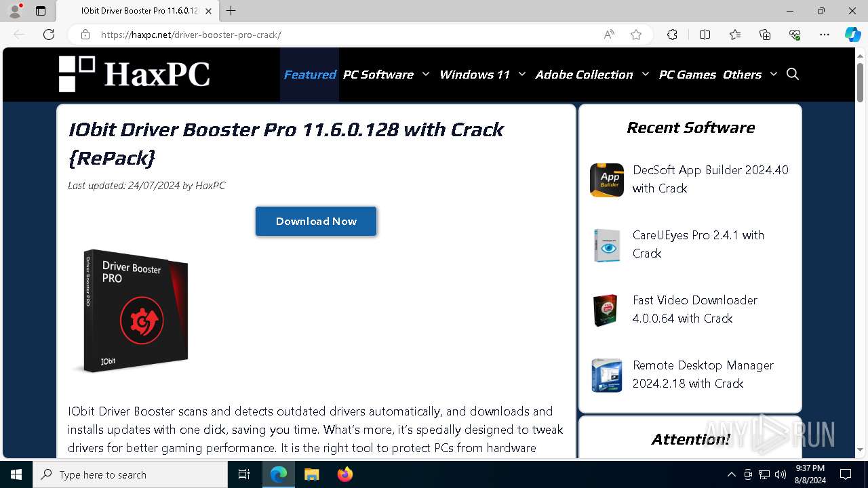Click the Last updated 24/07/2024 text
The height and width of the screenshot is (488, 868).
pos(146,185)
